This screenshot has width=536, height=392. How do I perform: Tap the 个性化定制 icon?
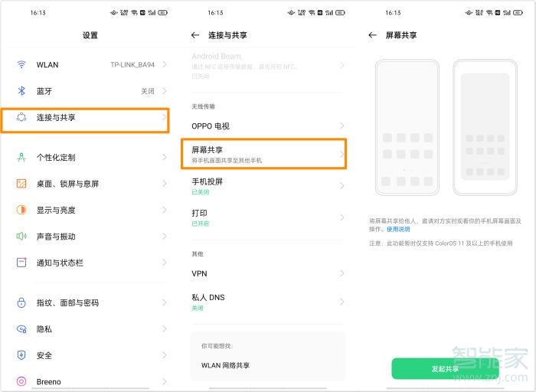coord(22,158)
